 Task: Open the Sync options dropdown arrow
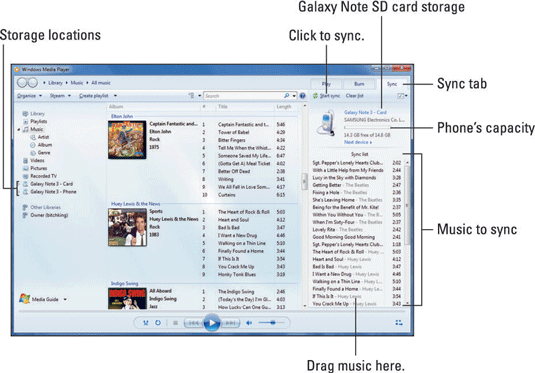(406, 96)
